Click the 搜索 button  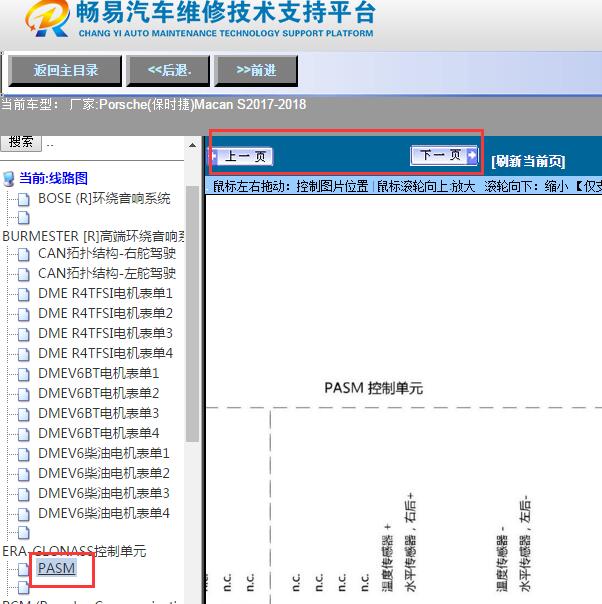pyautogui.click(x=21, y=142)
